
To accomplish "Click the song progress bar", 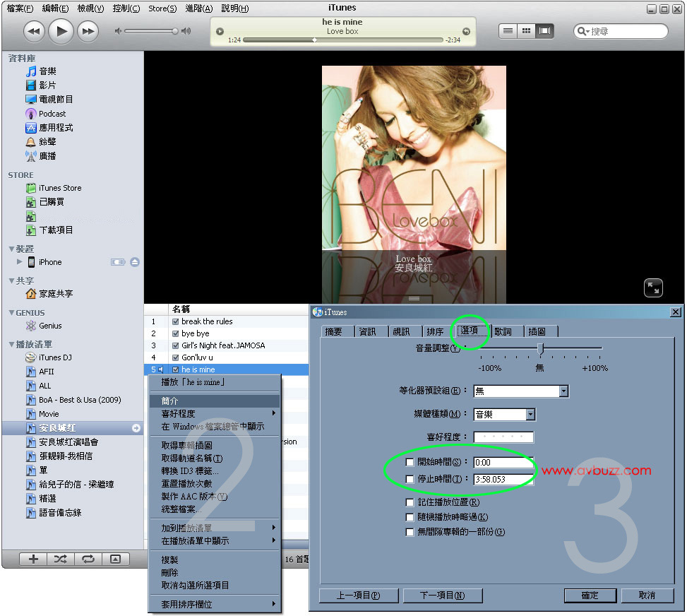I will [x=342, y=40].
